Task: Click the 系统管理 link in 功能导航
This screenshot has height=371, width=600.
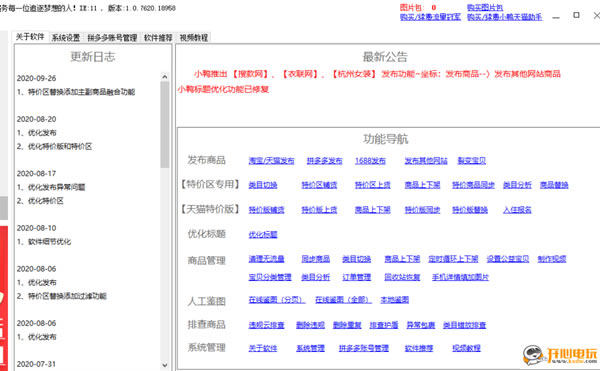Action: point(310,348)
